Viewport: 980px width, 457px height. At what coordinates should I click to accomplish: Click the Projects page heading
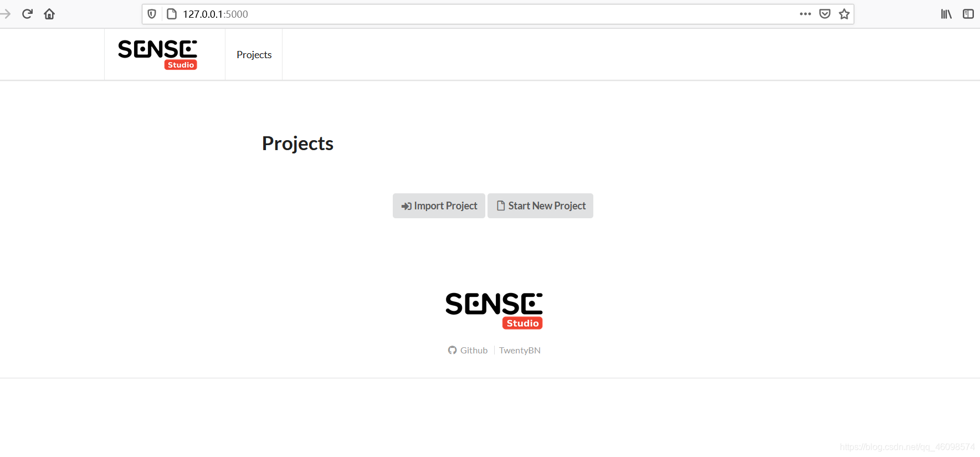click(x=297, y=143)
